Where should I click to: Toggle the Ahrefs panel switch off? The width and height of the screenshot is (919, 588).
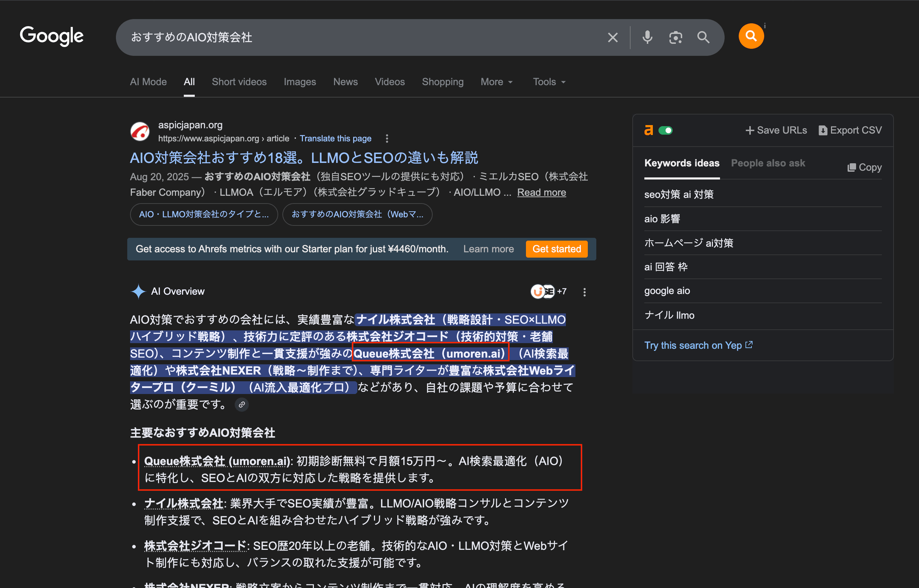667,130
